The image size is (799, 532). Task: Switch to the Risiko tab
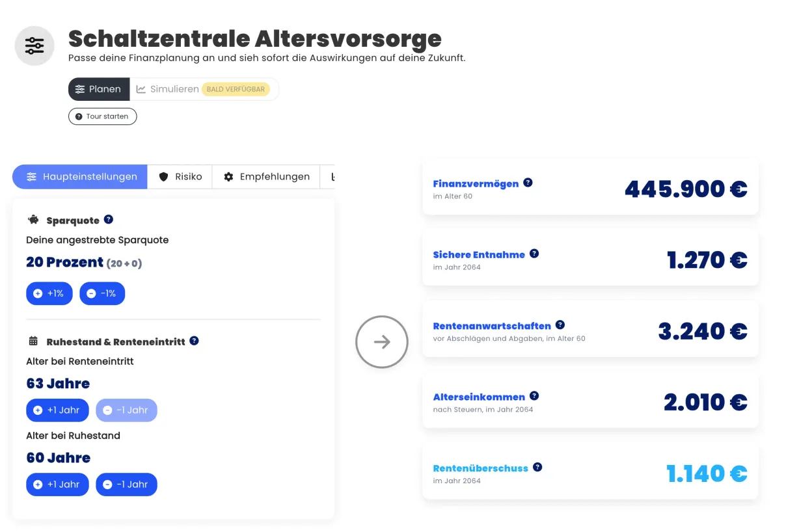coord(180,176)
